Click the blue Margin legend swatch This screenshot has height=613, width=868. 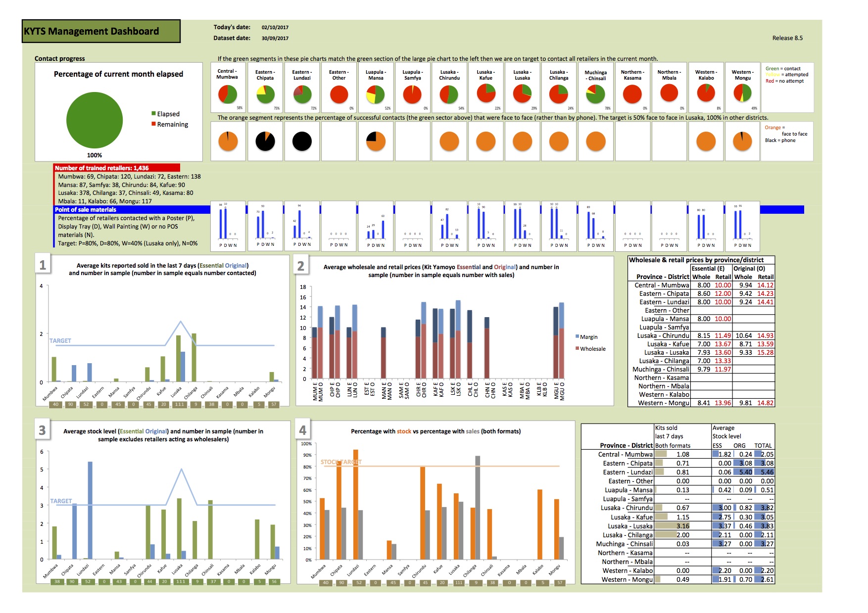pyautogui.click(x=577, y=336)
